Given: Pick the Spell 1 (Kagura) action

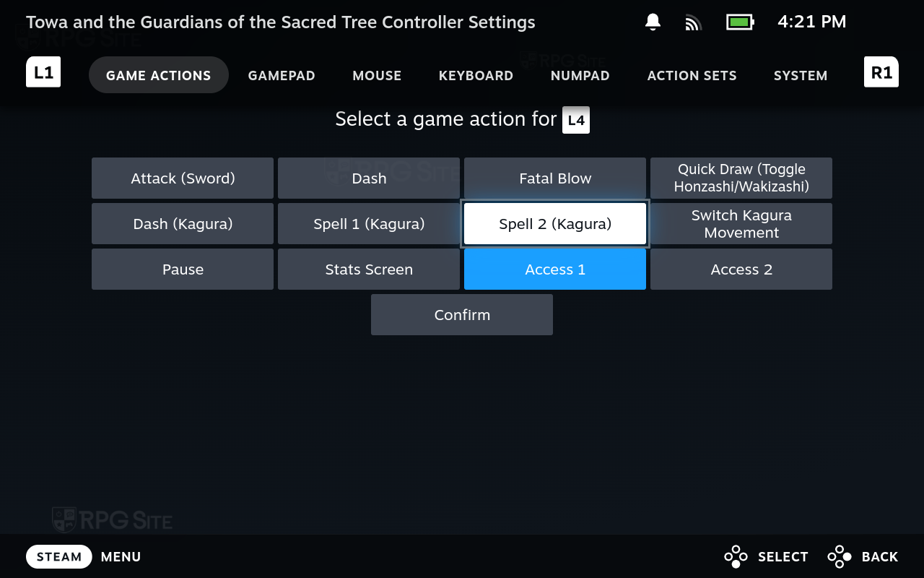Looking at the screenshot, I should tap(369, 224).
